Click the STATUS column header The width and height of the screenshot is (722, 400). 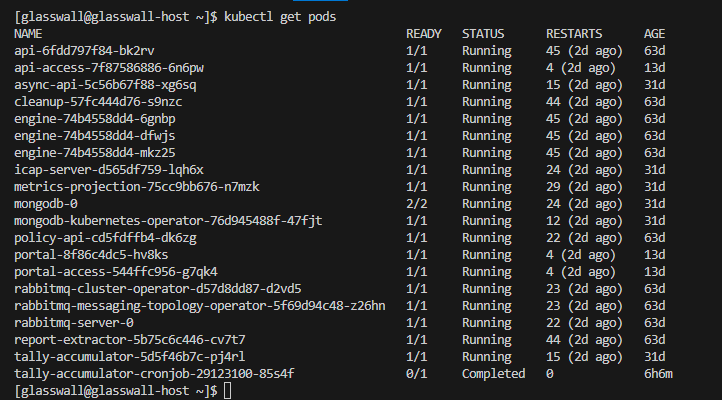coord(483,34)
